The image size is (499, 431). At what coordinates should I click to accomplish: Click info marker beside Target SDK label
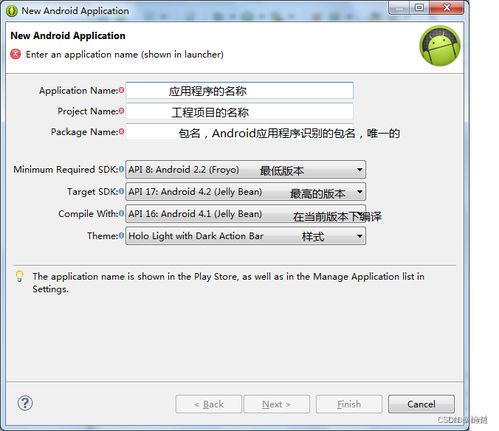[121, 191]
